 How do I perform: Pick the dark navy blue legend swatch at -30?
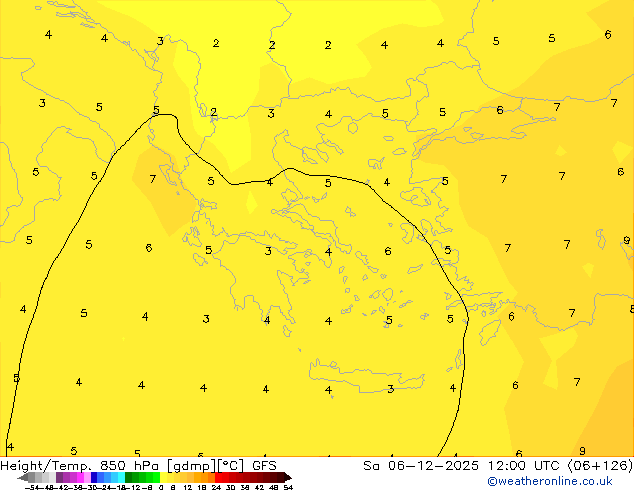94,477
